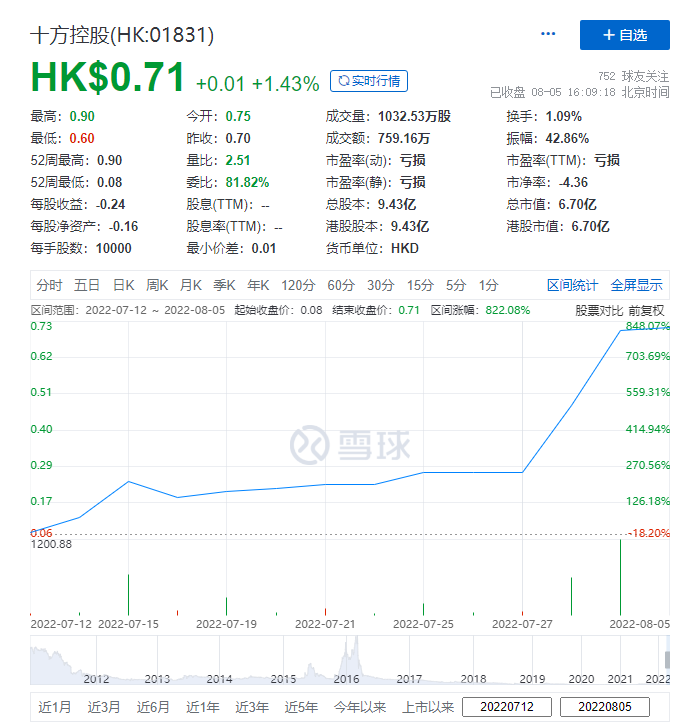The width and height of the screenshot is (686, 727).
Task: Click the 成交量 value 1032.53万股
Action: pyautogui.click(x=414, y=116)
